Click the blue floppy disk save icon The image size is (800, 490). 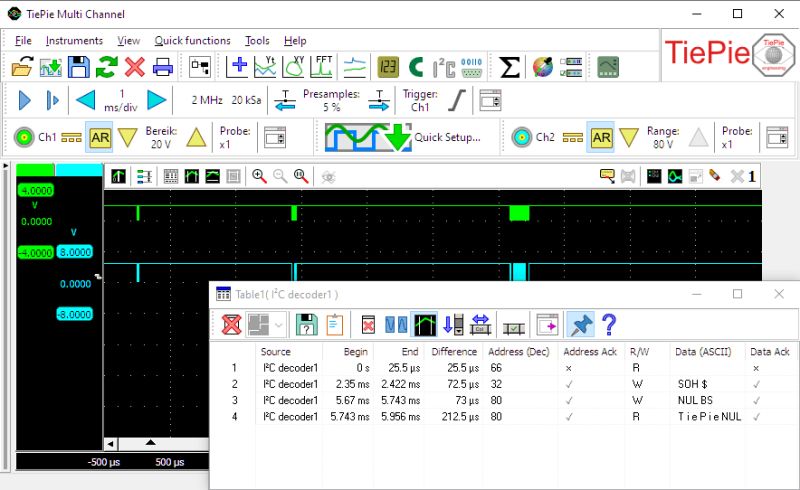pyautogui.click(x=79, y=67)
